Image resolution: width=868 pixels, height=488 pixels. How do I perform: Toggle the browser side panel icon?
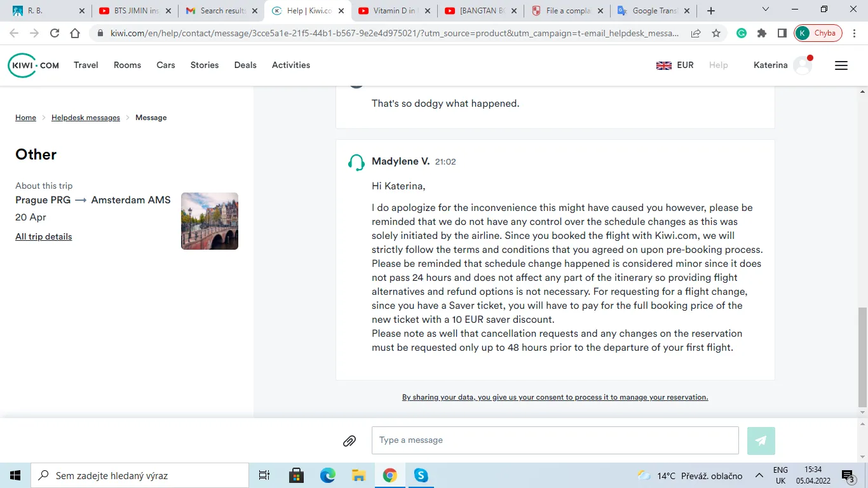(x=782, y=34)
